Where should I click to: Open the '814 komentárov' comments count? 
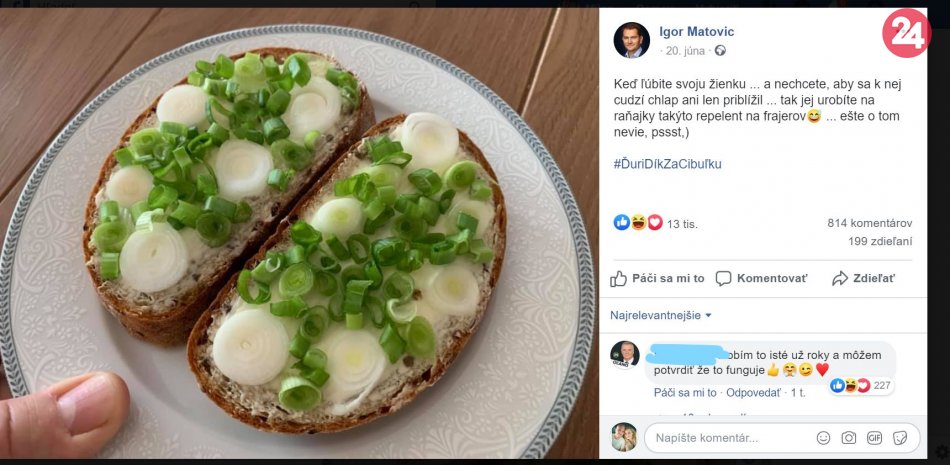pyautogui.click(x=869, y=222)
